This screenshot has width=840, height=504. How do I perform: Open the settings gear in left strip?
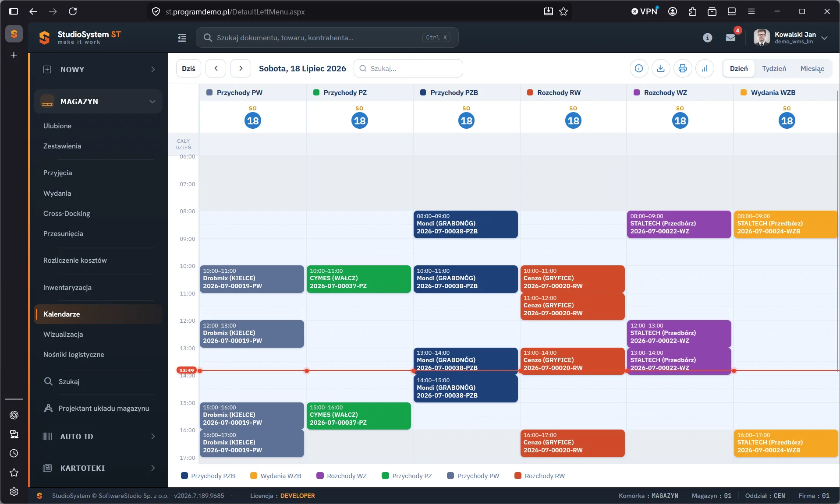pyautogui.click(x=14, y=492)
